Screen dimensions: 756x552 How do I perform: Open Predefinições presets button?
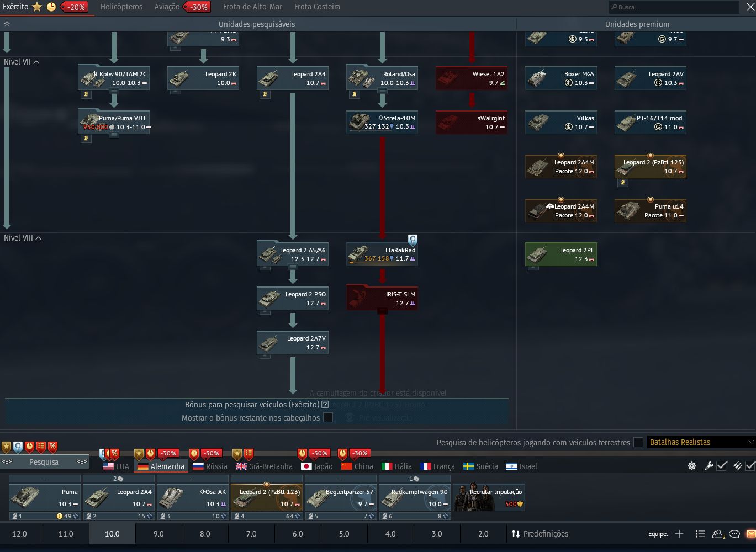540,534
